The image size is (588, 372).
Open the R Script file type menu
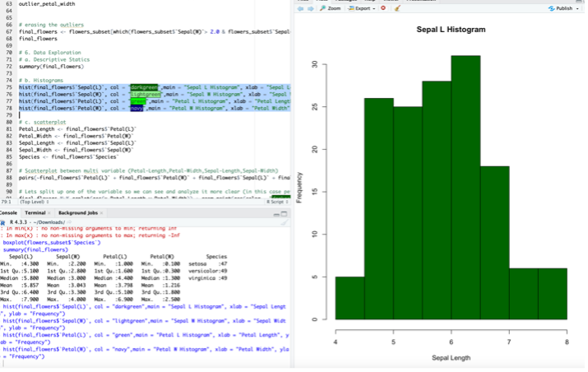click(x=275, y=202)
